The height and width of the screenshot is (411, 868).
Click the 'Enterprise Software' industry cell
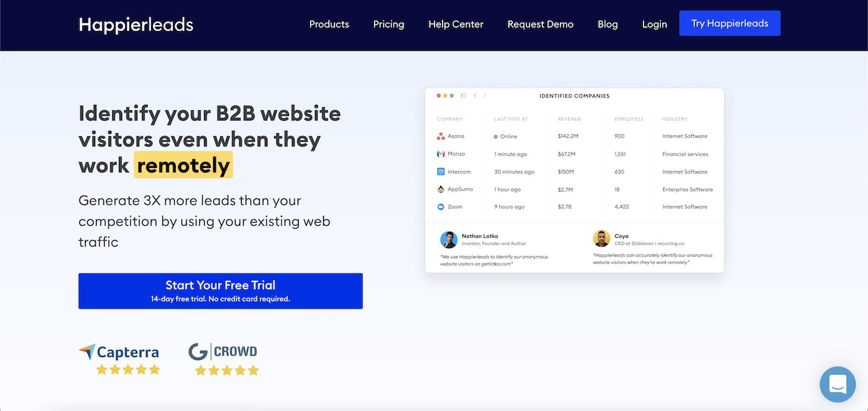[x=688, y=189]
